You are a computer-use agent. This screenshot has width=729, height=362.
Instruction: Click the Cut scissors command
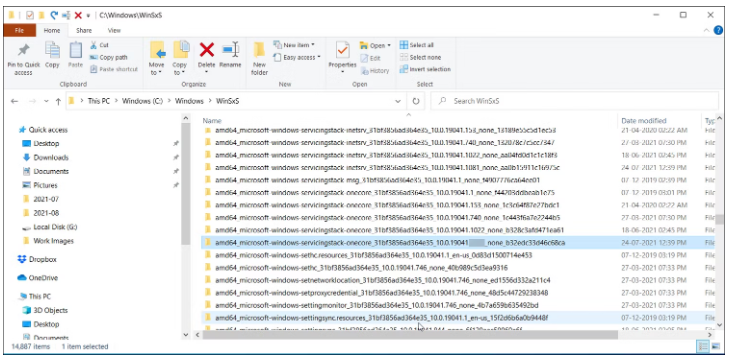point(99,45)
